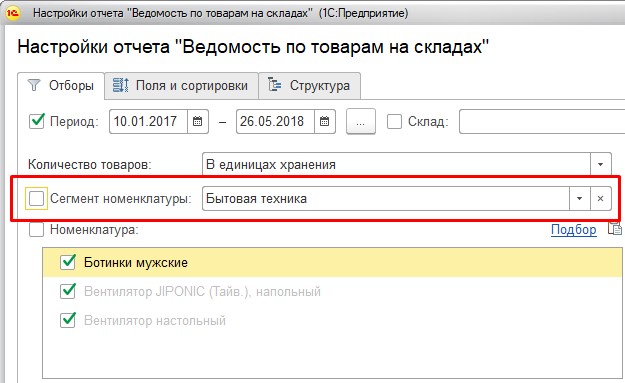Select the Вентилятор JIPONIC (Тайв.), напольный row
The image size is (625, 383).
(x=332, y=291)
